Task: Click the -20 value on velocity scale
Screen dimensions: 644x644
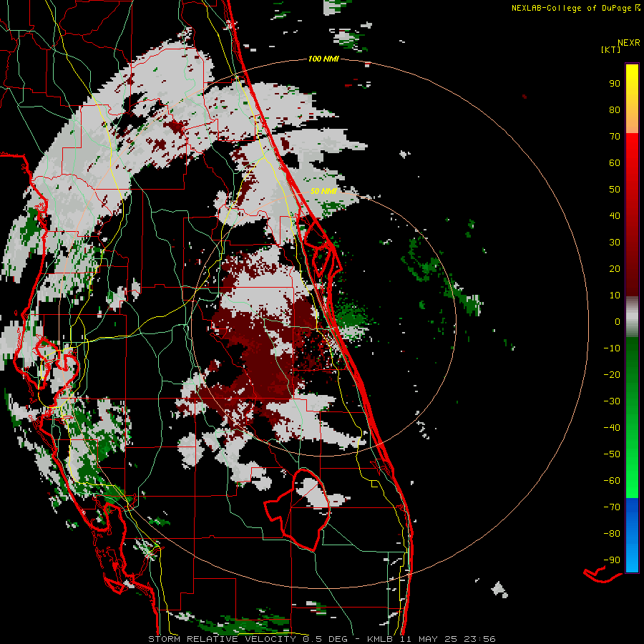Action: click(612, 374)
